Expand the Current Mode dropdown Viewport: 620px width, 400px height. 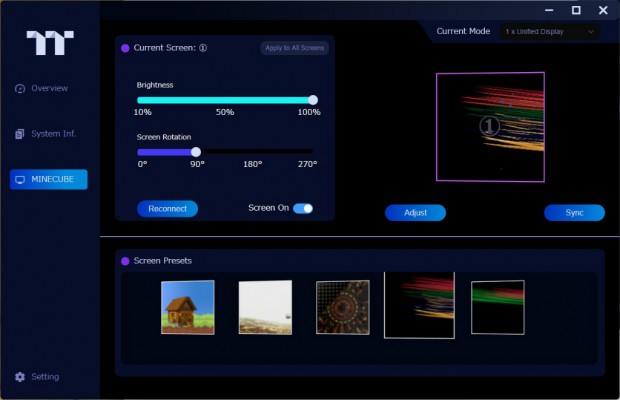coord(549,32)
